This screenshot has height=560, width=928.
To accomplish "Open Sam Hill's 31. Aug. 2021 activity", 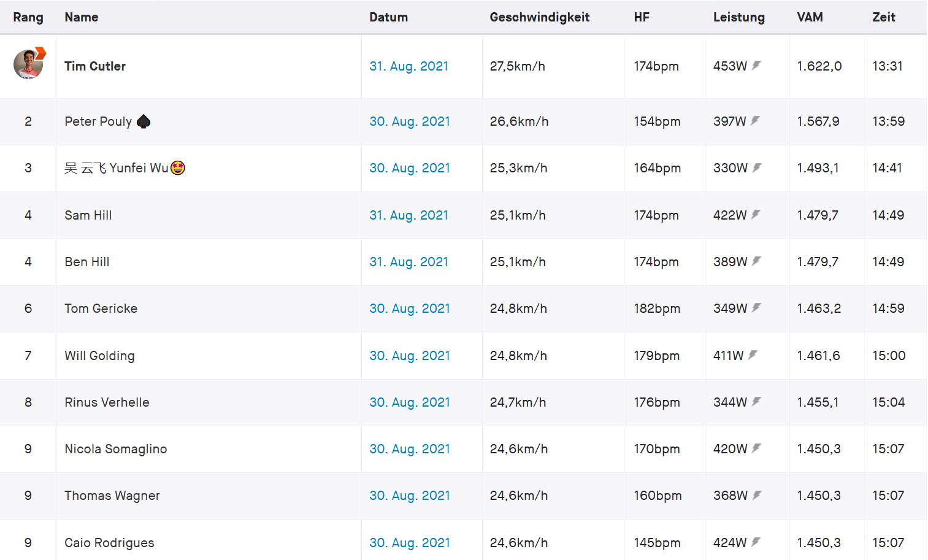I will click(x=408, y=215).
